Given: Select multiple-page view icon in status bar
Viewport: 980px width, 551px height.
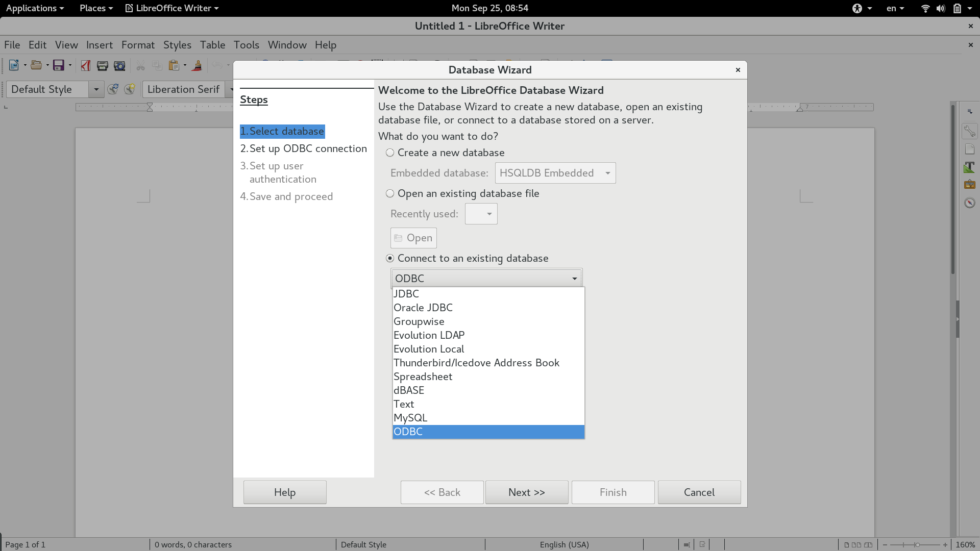Looking at the screenshot, I should coord(856,545).
